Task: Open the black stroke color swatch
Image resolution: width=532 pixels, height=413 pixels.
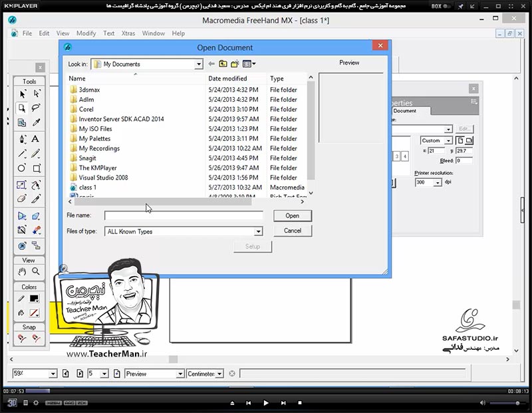Action: coord(35,299)
